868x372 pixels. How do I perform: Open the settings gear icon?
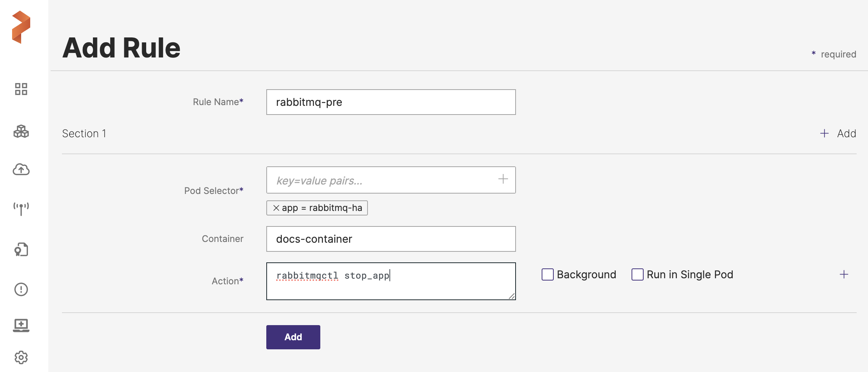tap(21, 357)
